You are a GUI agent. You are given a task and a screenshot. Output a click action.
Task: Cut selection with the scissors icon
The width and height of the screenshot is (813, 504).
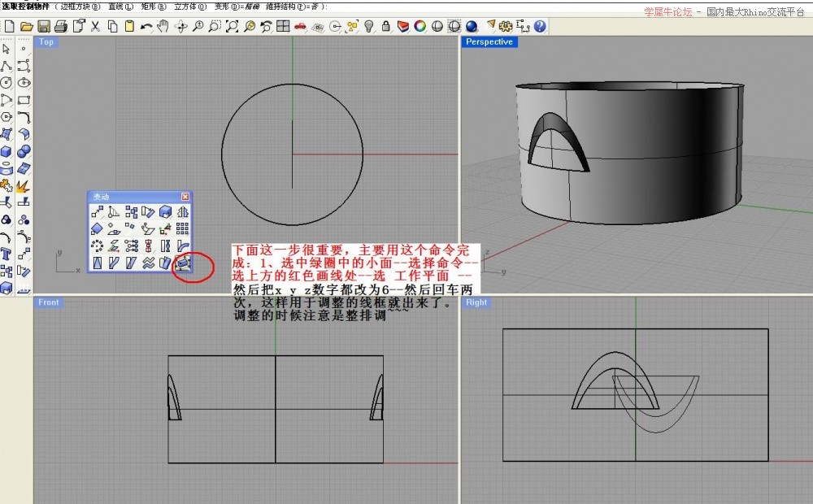point(95,27)
